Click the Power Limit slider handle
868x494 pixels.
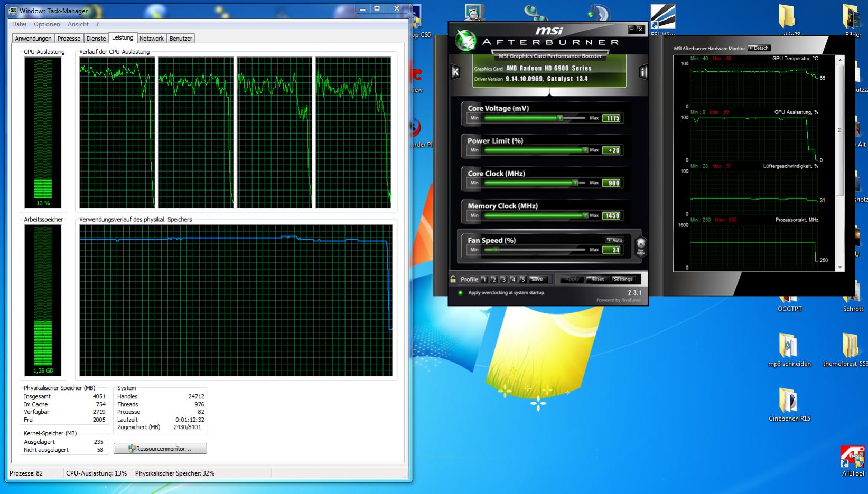pyautogui.click(x=585, y=150)
